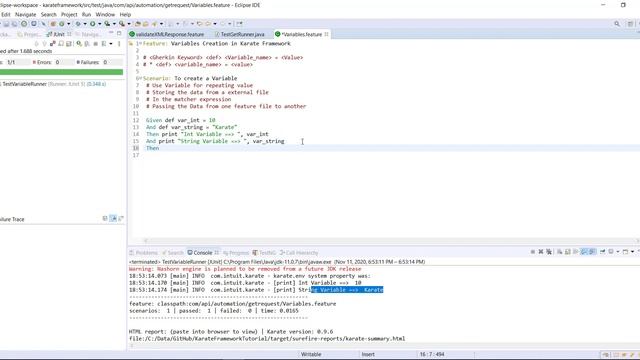Open the Search menu
The width and height of the screenshot is (640, 360).
click(x=49, y=14)
